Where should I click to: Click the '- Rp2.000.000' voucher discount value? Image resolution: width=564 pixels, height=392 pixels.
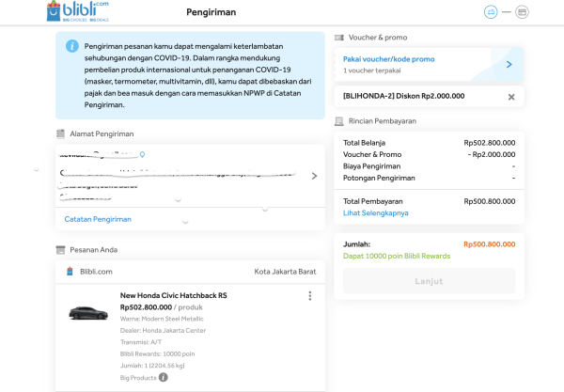[492, 154]
